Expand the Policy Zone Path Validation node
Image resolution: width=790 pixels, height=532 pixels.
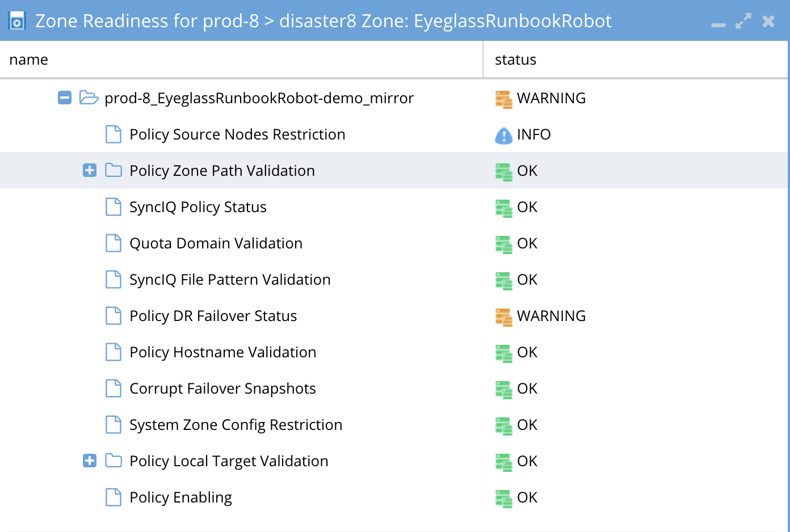(x=90, y=170)
